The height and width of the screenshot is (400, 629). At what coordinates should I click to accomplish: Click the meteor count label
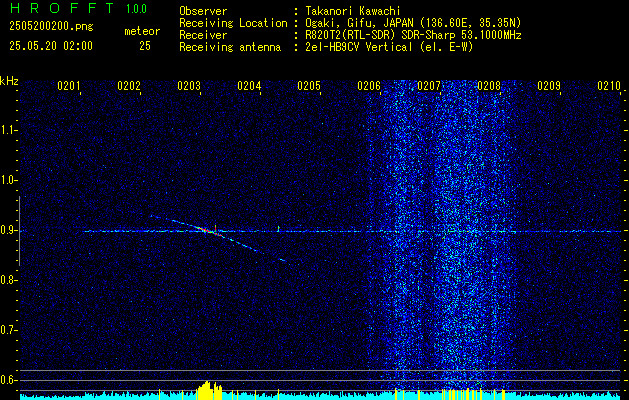[x=142, y=31]
